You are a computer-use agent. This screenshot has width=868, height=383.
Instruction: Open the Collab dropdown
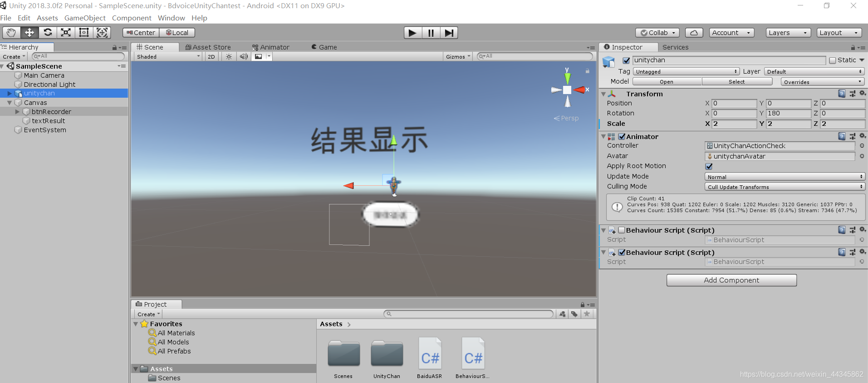coord(657,33)
